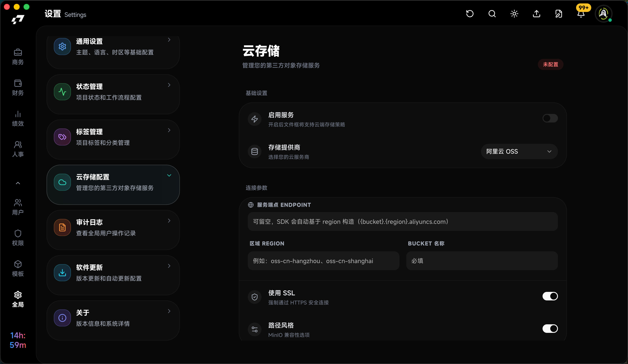The height and width of the screenshot is (364, 628).
Task: Click the 云存储 page heading
Action: [261, 51]
